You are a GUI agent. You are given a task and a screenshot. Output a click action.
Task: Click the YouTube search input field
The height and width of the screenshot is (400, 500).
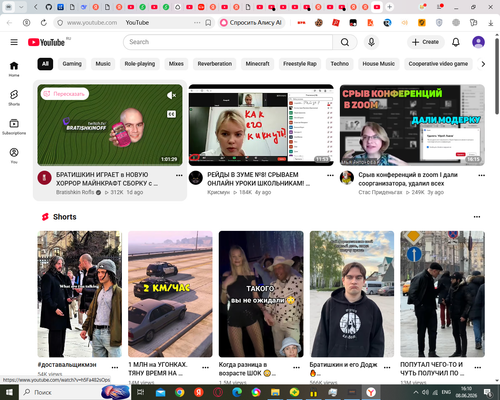coord(228,42)
